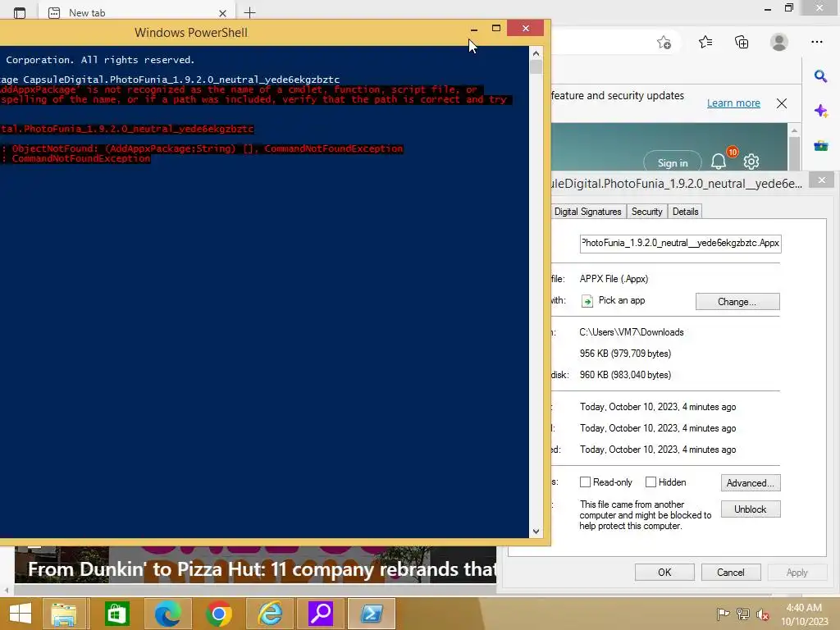
Task: Click the Pick an app icon
Action: [587, 301]
